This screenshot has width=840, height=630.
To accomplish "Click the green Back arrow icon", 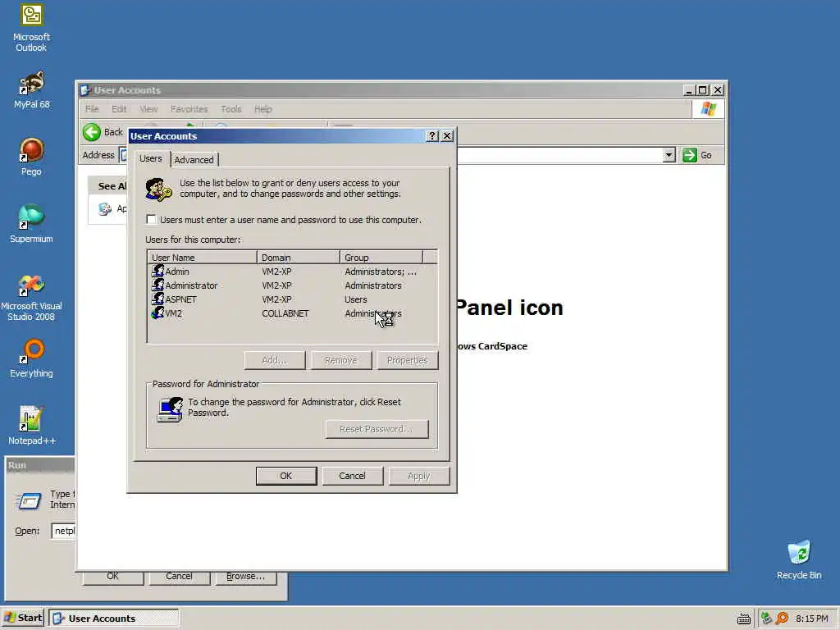I will coord(92,132).
